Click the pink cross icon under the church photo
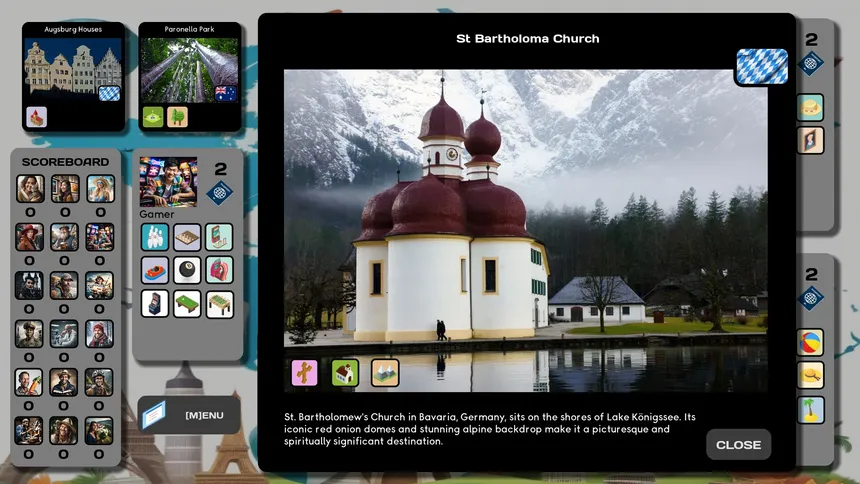Image resolution: width=860 pixels, height=484 pixels. coord(304,373)
